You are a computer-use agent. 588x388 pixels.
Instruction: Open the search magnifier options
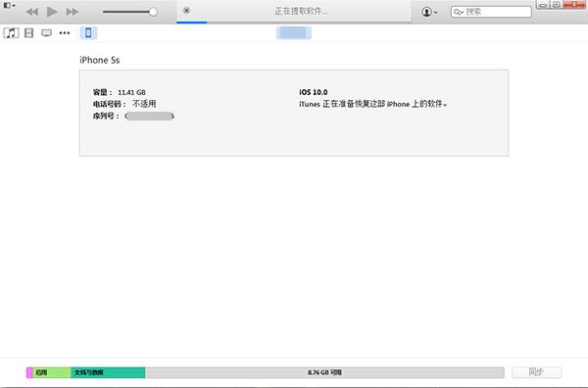[x=459, y=12]
